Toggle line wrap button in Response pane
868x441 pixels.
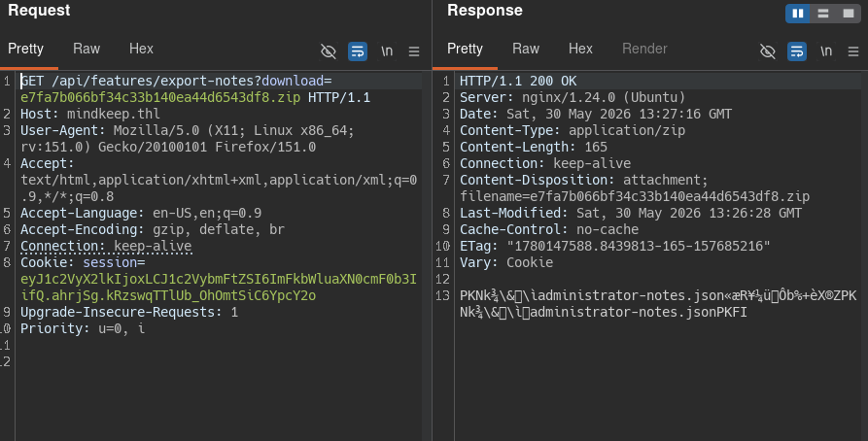[797, 51]
